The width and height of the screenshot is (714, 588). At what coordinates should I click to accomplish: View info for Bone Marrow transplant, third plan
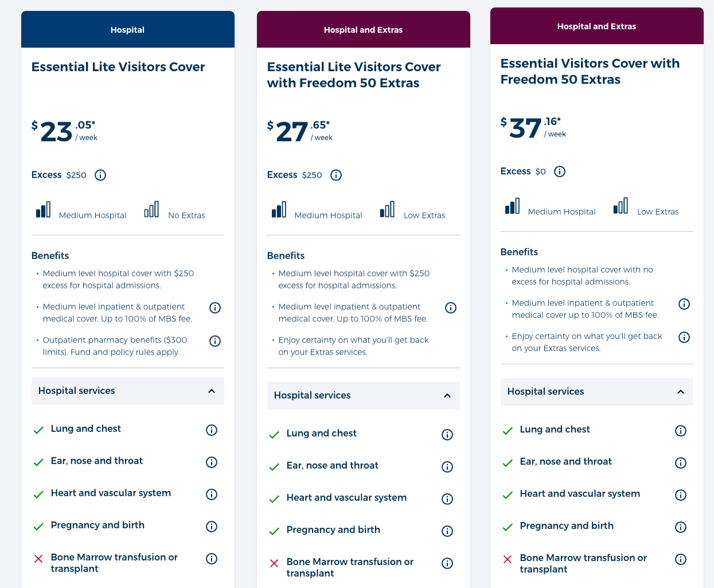(681, 559)
